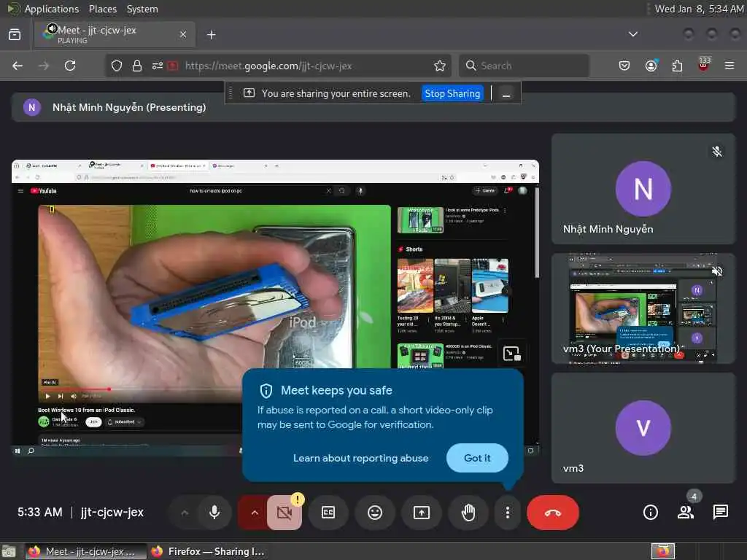Click the padlock site security icon
Viewport: 747px width, 560px height.
[x=137, y=66]
